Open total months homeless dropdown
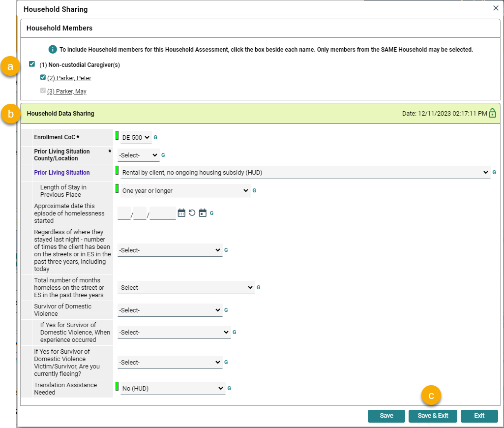This screenshot has height=428, width=504. 186,287
